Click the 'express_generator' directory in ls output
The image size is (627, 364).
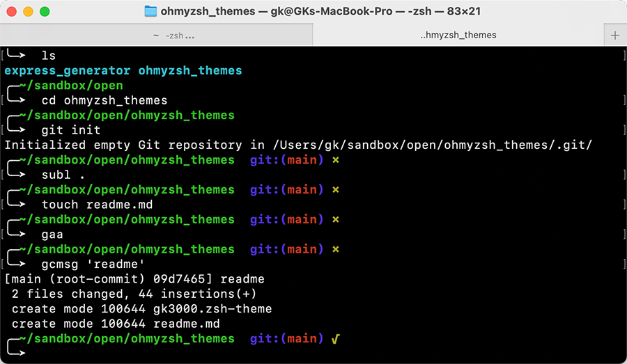pyautogui.click(x=67, y=70)
